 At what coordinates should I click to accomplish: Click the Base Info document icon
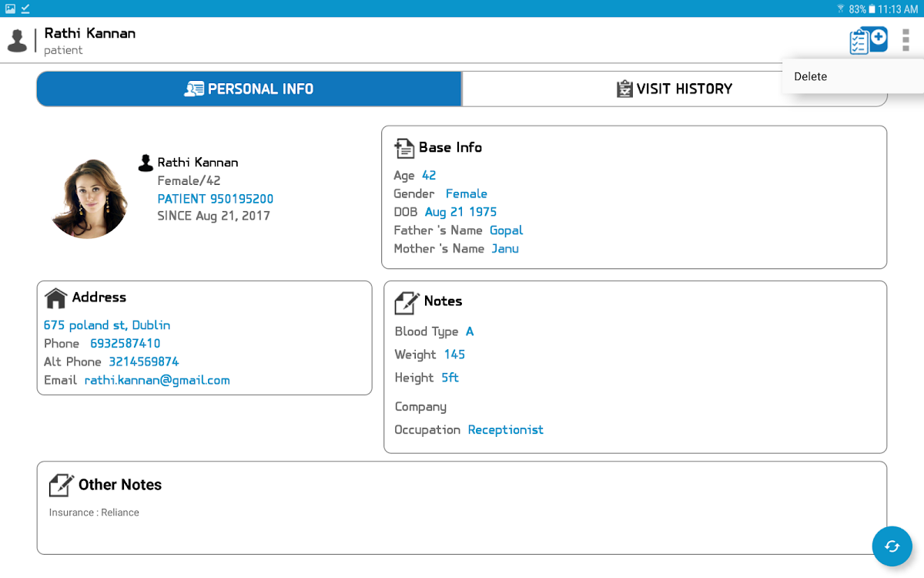click(x=404, y=148)
